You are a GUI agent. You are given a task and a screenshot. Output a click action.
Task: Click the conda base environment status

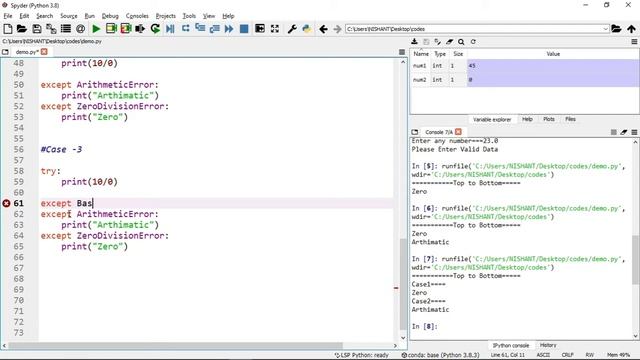click(x=440, y=355)
